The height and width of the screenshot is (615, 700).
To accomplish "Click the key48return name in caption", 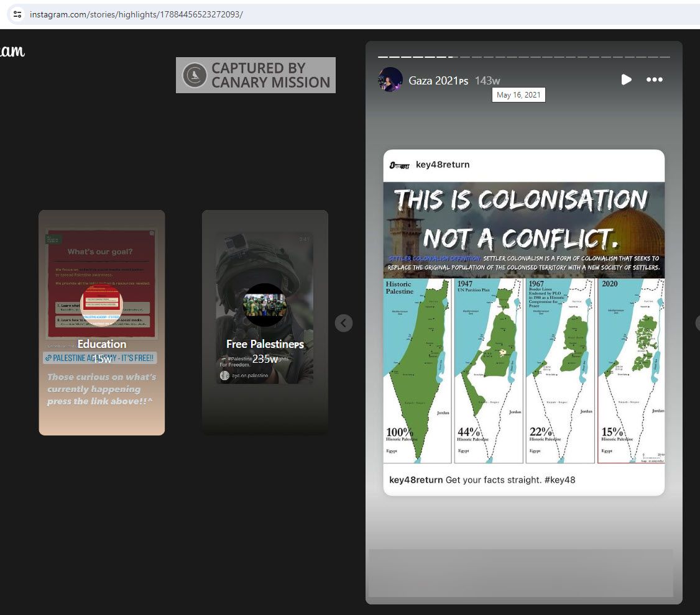I will click(x=416, y=480).
